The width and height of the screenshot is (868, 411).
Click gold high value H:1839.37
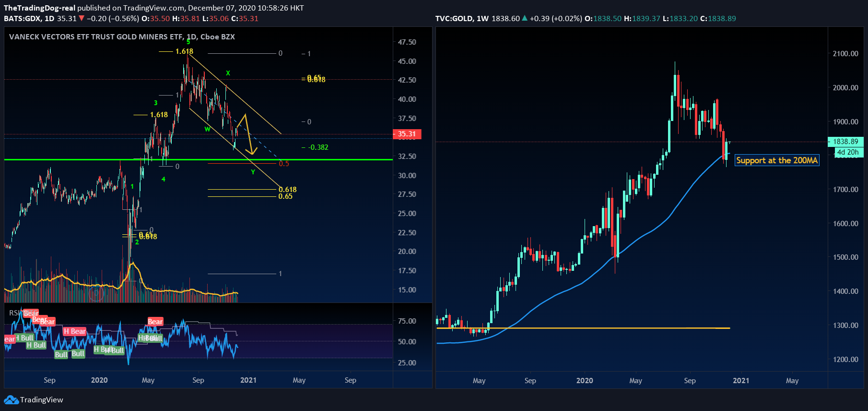[x=642, y=18]
